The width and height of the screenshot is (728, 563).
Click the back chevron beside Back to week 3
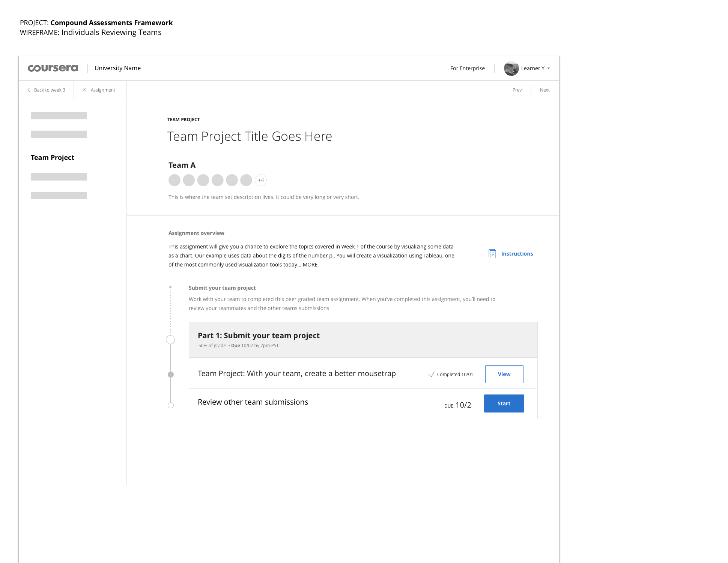click(29, 90)
